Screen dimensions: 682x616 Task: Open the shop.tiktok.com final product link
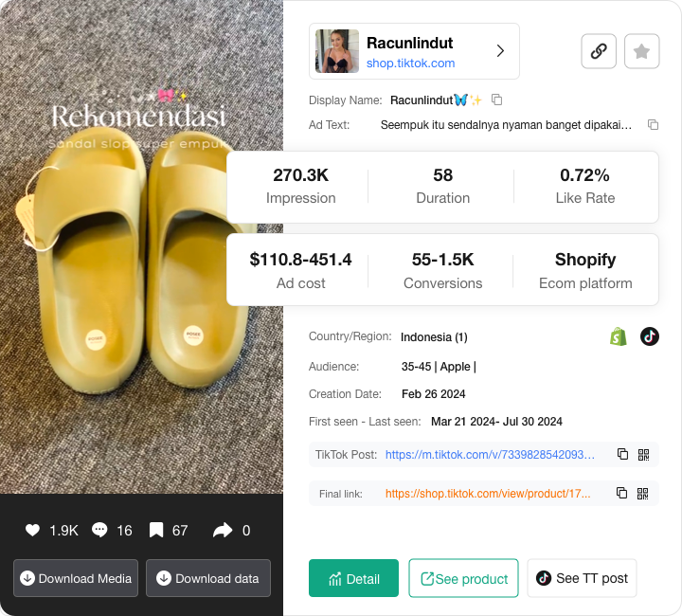[488, 494]
